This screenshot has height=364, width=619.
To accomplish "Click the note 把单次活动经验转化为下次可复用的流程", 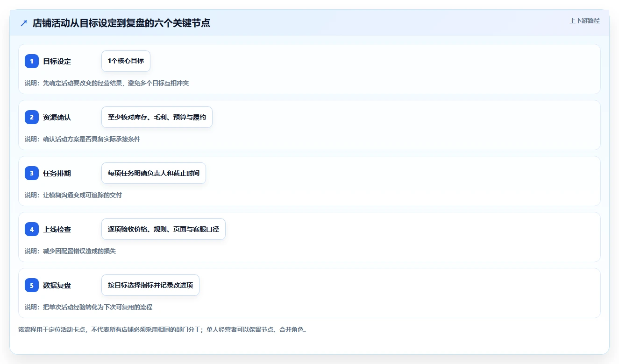I will tap(88, 307).
